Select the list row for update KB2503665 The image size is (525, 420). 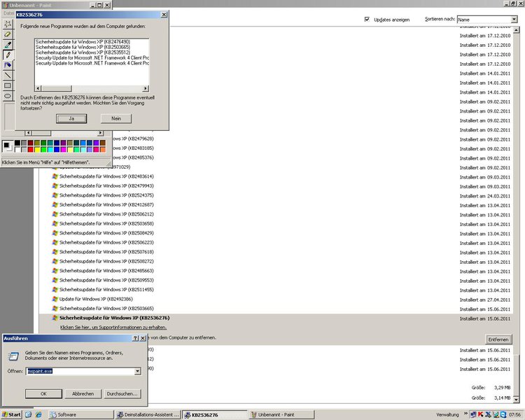click(274, 309)
